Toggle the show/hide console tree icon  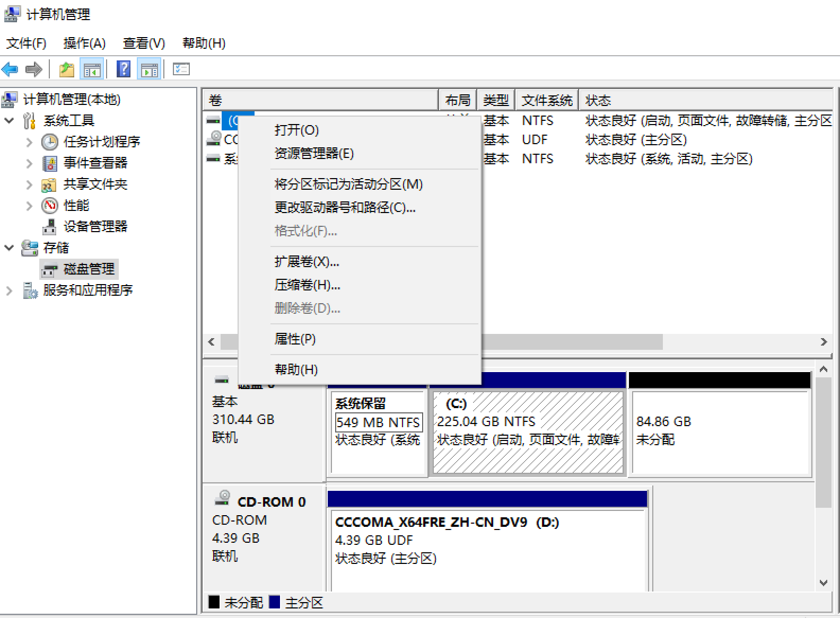point(92,69)
